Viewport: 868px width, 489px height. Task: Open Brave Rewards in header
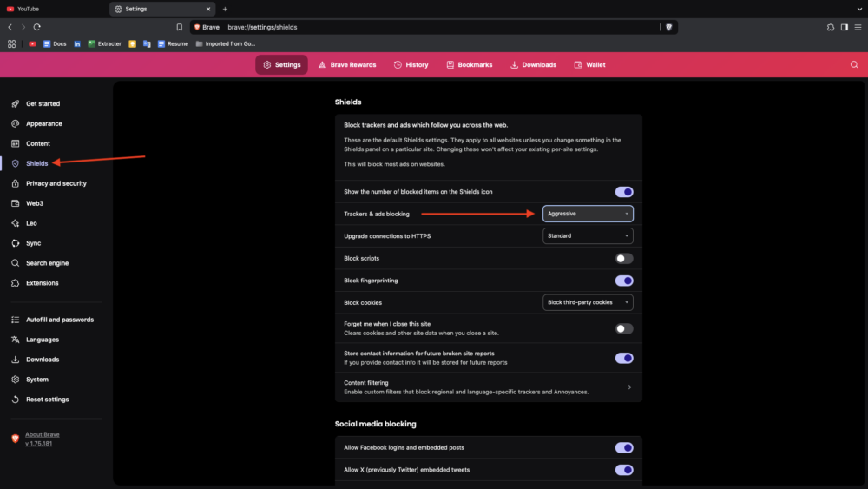[347, 65]
